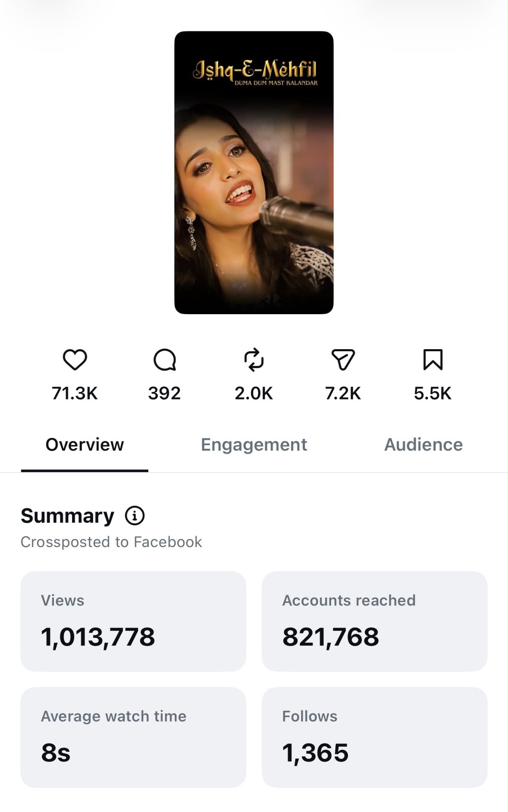Tap the Crossposted to Facebook text
The width and height of the screenshot is (508, 812).
click(111, 542)
